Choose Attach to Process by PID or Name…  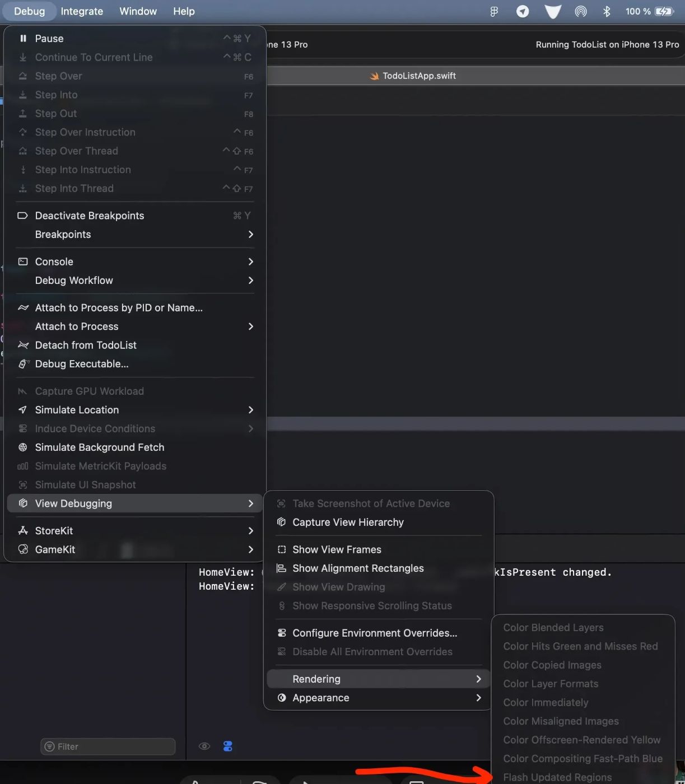coord(119,308)
